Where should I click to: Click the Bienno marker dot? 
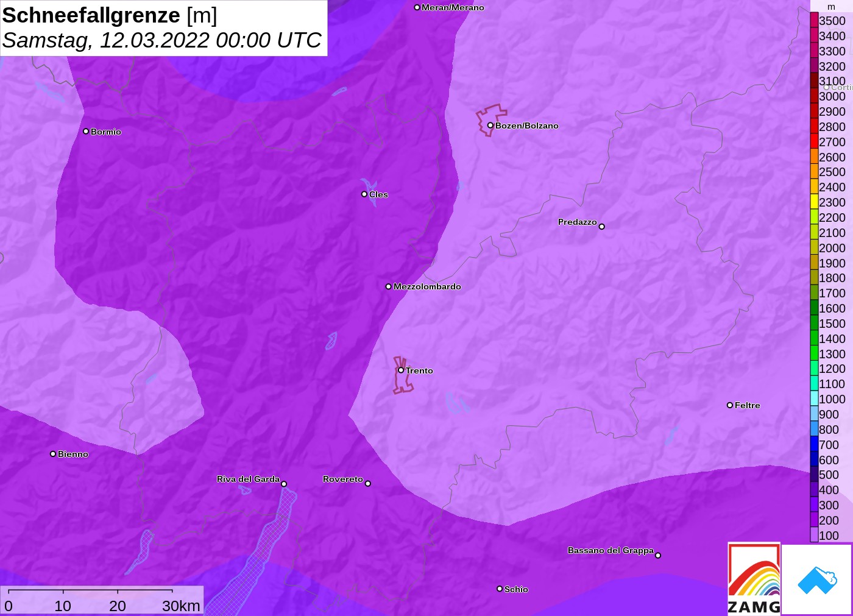pyautogui.click(x=53, y=454)
